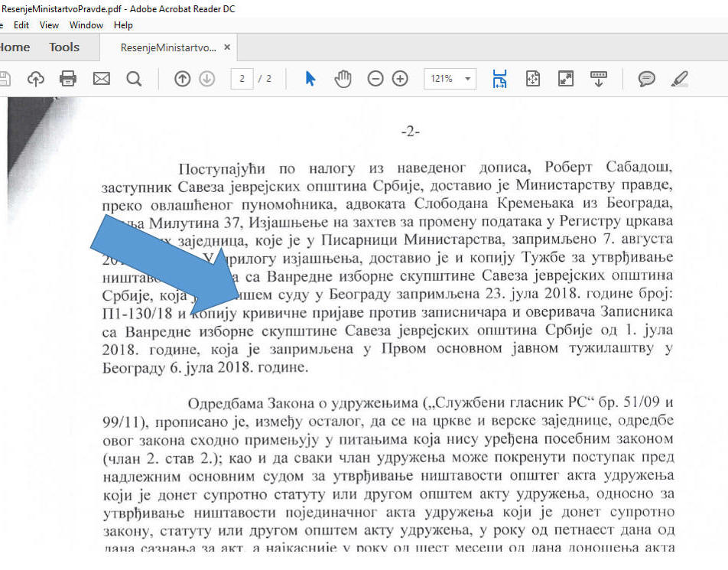Click the current page number field
The height and width of the screenshot is (570, 728).
pyautogui.click(x=242, y=79)
